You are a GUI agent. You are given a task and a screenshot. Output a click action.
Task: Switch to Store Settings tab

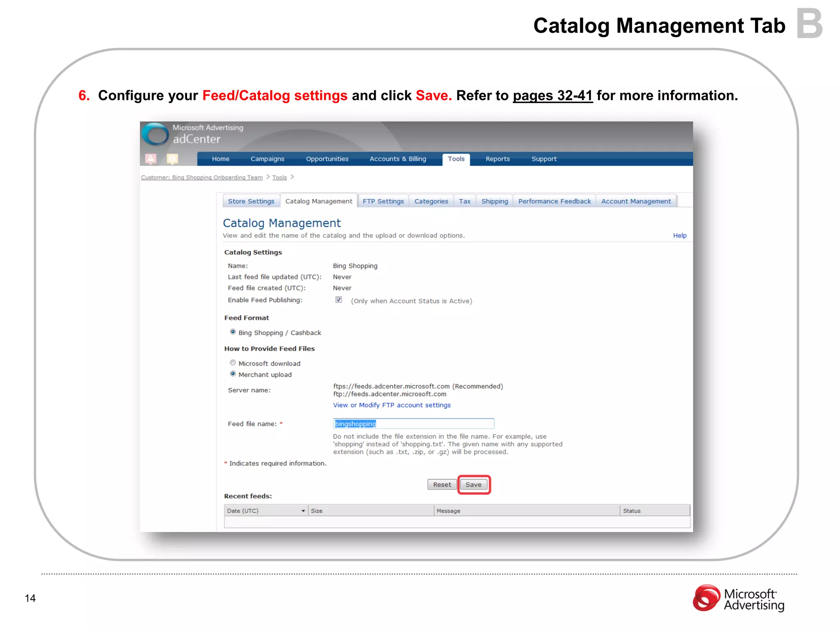pyautogui.click(x=251, y=201)
